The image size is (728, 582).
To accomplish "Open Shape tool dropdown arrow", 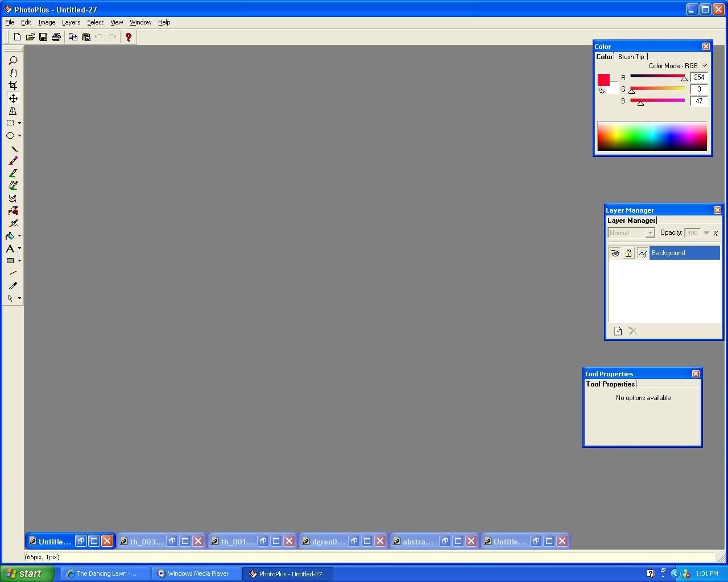I will 19,261.
